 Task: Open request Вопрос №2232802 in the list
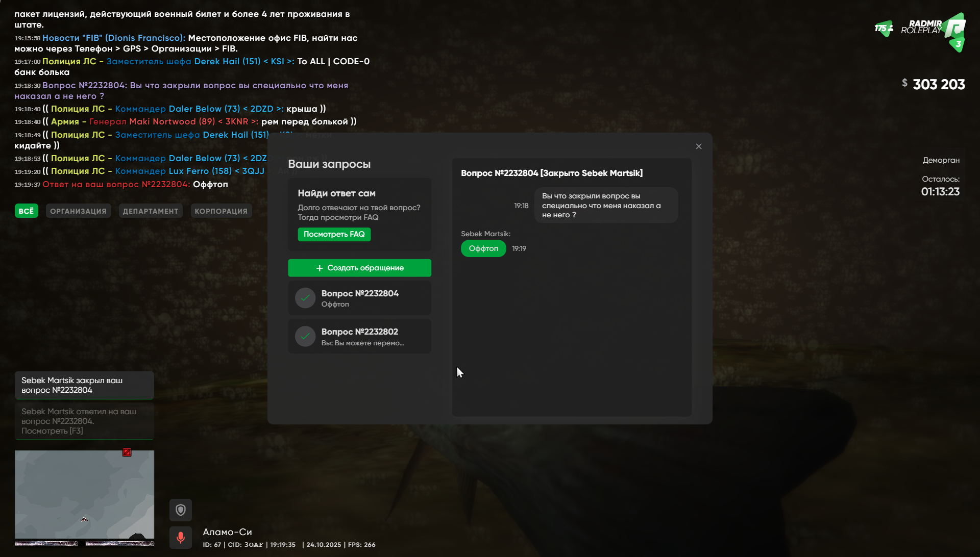pyautogui.click(x=359, y=336)
